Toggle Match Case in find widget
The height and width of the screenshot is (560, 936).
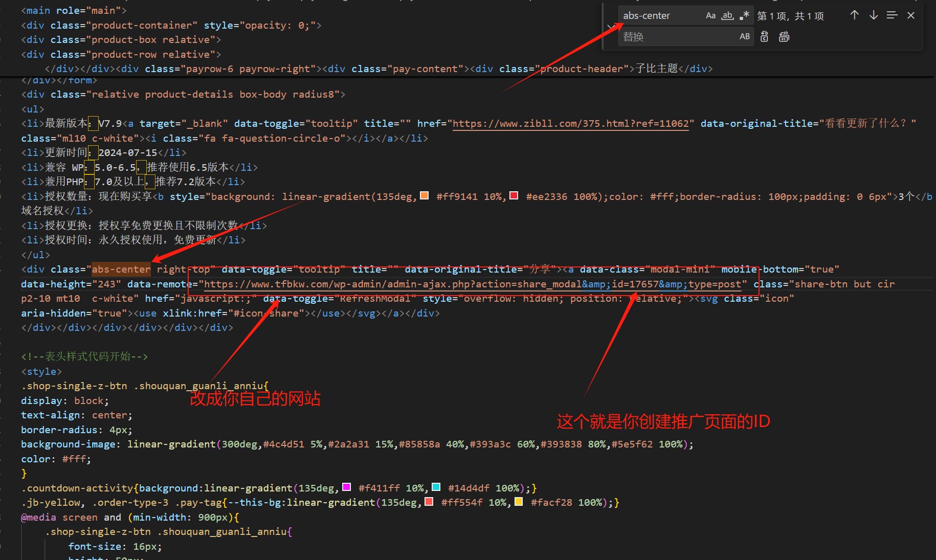point(710,15)
